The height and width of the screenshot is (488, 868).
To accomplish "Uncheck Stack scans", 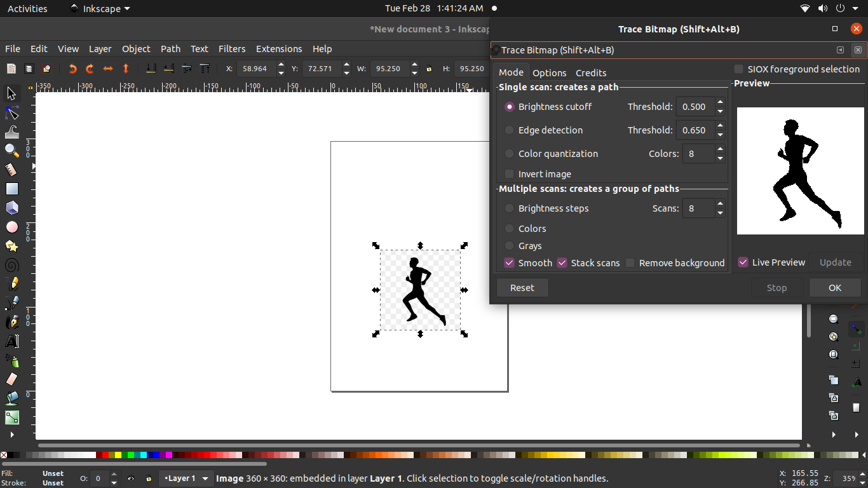I will point(562,262).
